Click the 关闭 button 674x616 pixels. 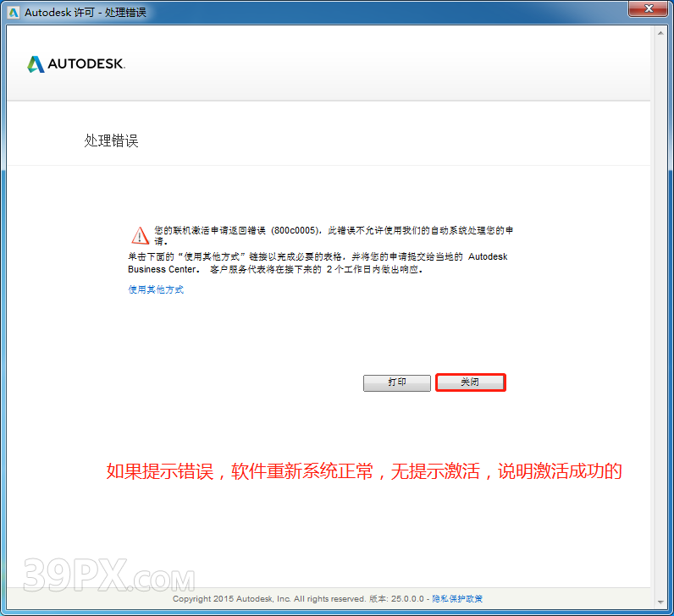tap(471, 382)
